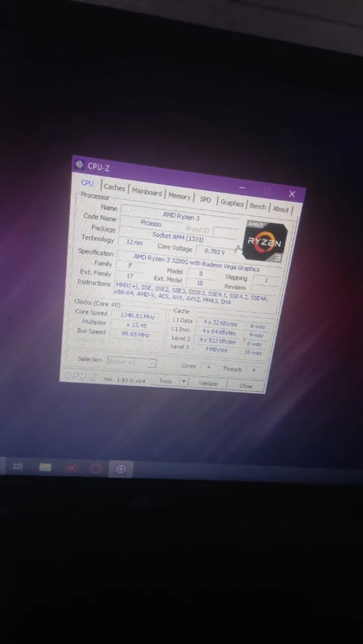The image size is (363, 644).
Task: Click the Technology value 12 nm
Action: point(134,242)
